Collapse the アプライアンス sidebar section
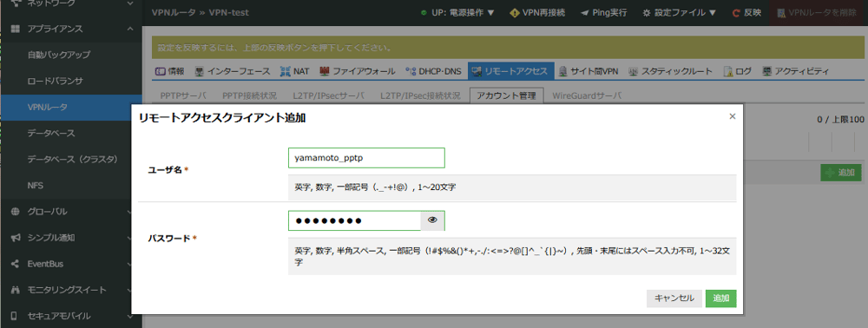The image size is (868, 328). tap(71, 29)
